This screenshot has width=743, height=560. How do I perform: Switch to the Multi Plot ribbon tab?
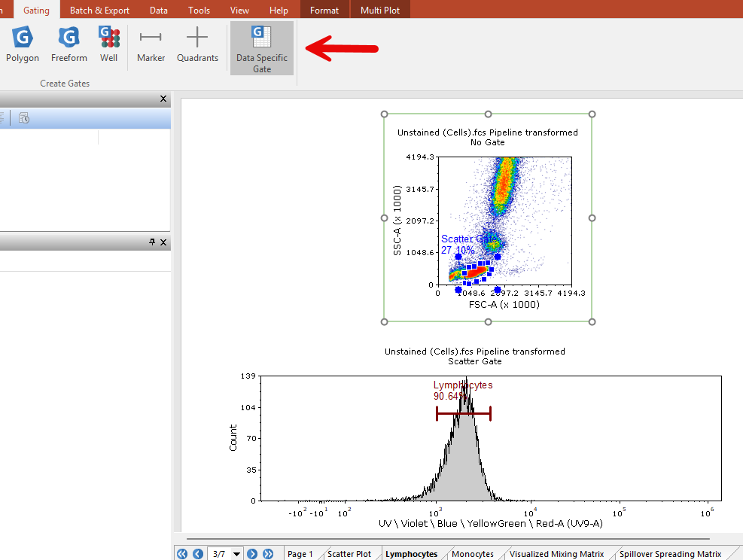[381, 11]
